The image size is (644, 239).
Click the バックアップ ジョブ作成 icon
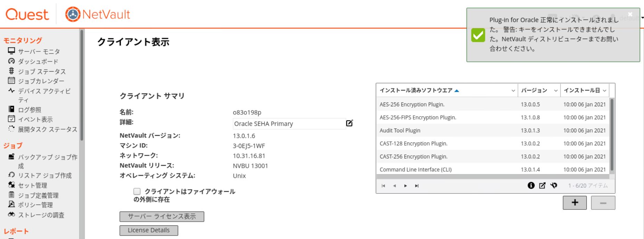(11, 157)
